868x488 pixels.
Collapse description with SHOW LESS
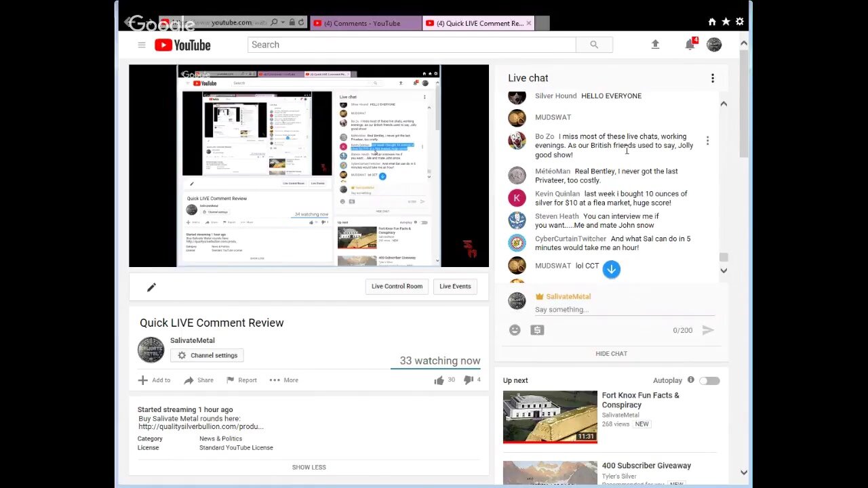click(x=309, y=467)
